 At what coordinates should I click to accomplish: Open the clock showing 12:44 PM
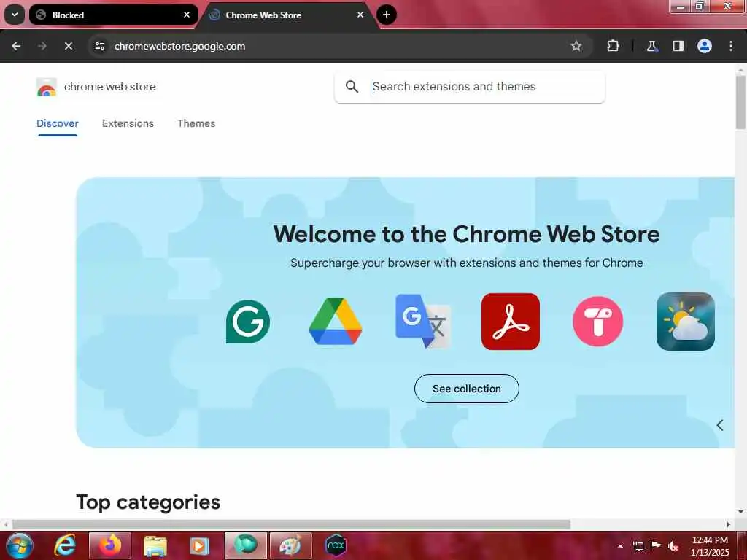tap(710, 546)
